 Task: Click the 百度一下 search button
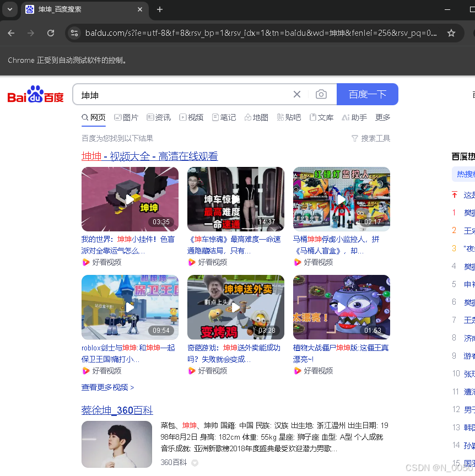tap(368, 94)
